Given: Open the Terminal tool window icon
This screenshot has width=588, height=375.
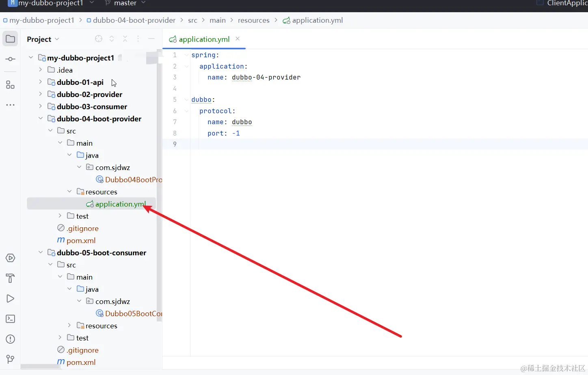Looking at the screenshot, I should pyautogui.click(x=10, y=319).
